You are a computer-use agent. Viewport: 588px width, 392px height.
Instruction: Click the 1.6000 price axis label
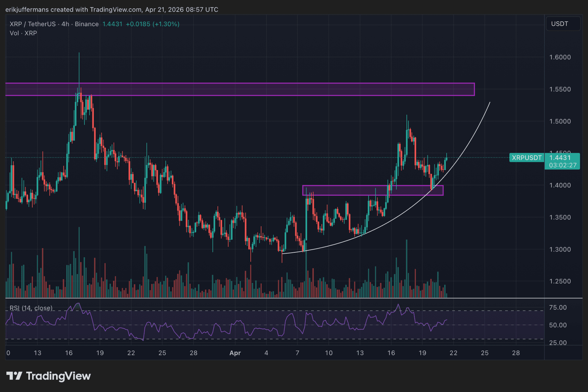560,57
